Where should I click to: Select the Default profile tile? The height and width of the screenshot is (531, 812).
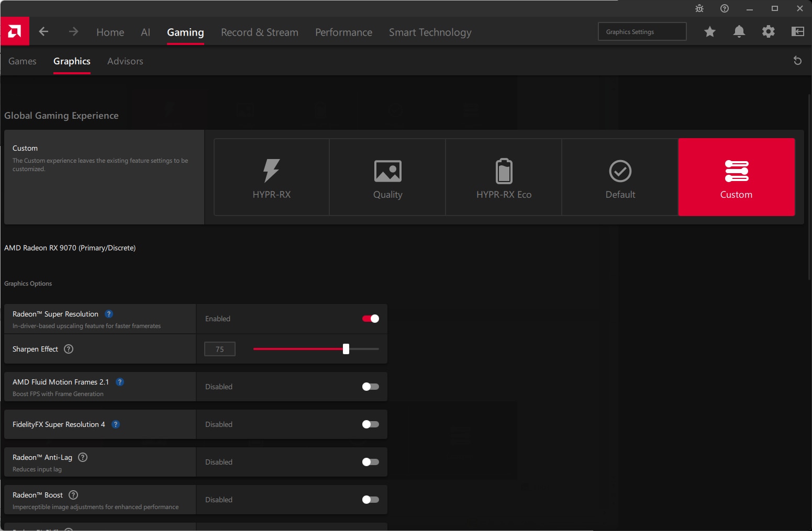[x=620, y=177]
